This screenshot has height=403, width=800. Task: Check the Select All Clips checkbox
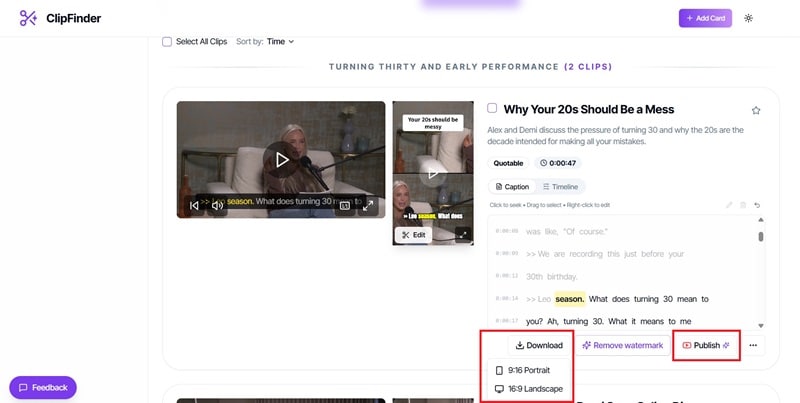pyautogui.click(x=167, y=42)
